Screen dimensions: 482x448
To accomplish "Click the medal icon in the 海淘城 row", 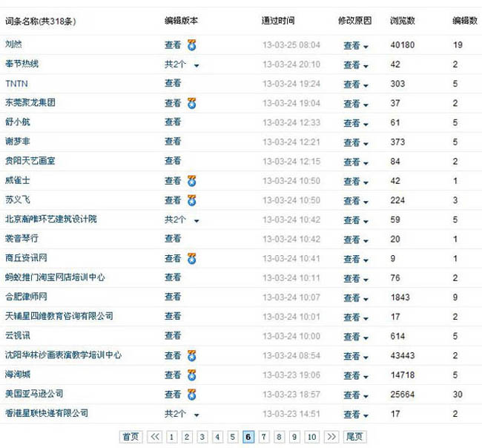I will 192,375.
